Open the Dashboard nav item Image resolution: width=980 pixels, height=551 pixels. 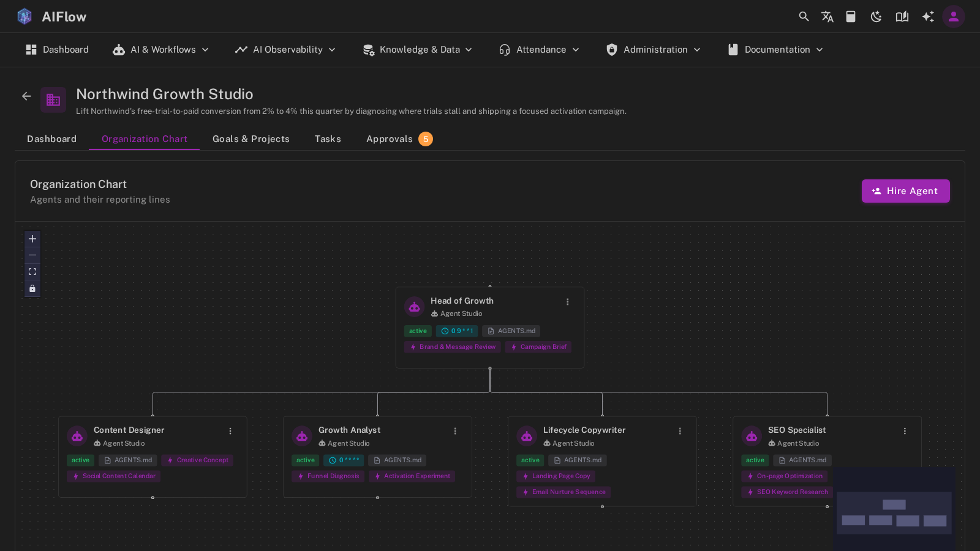point(57,50)
